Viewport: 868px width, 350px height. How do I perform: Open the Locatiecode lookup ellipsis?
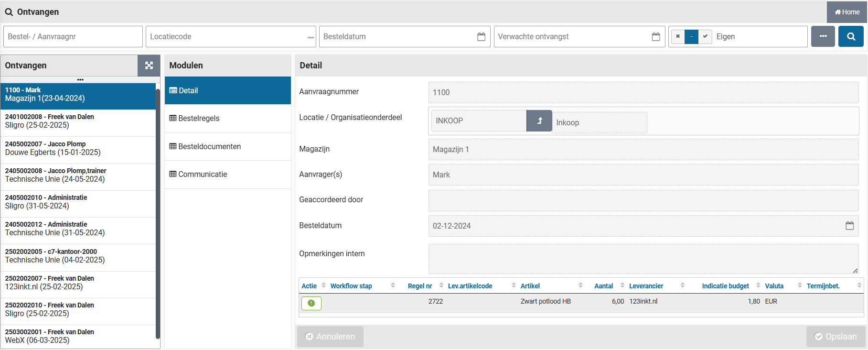click(311, 37)
